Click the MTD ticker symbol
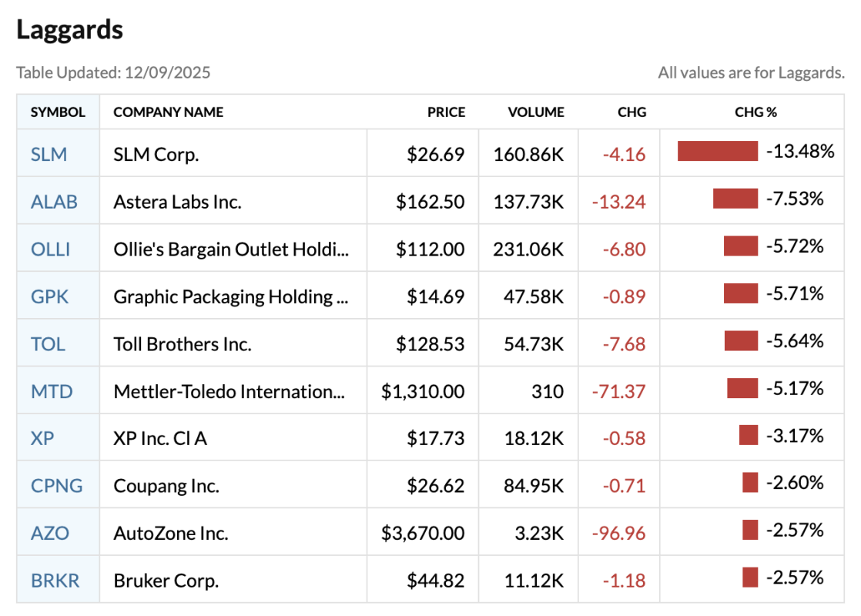 coord(52,391)
